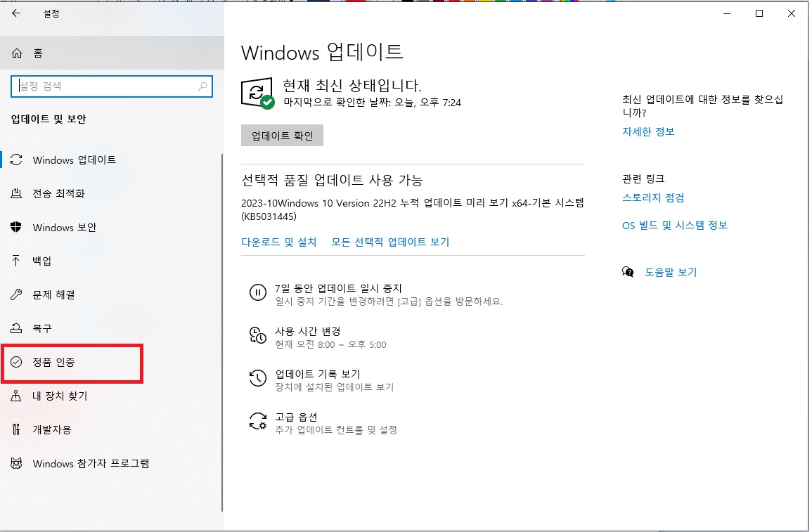Image resolution: width=812 pixels, height=532 pixels.
Task: Close the Settings window
Action: pyautogui.click(x=792, y=13)
